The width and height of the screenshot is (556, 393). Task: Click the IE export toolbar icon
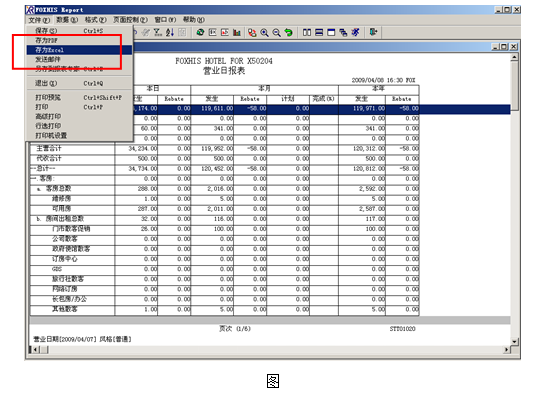pyautogui.click(x=212, y=33)
